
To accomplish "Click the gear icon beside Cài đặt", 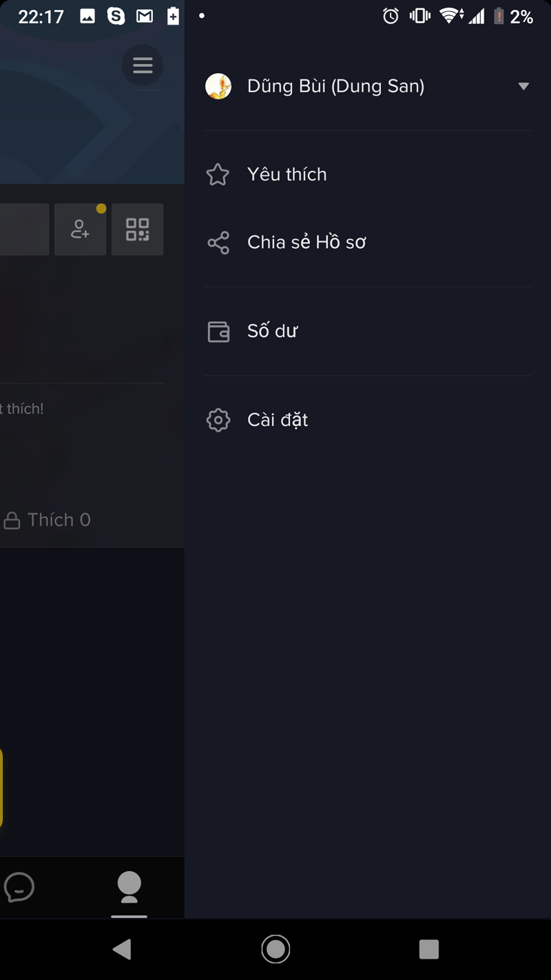I will point(218,420).
